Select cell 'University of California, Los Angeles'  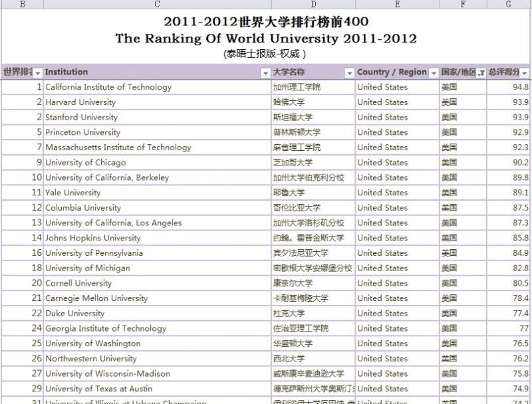[158, 223]
